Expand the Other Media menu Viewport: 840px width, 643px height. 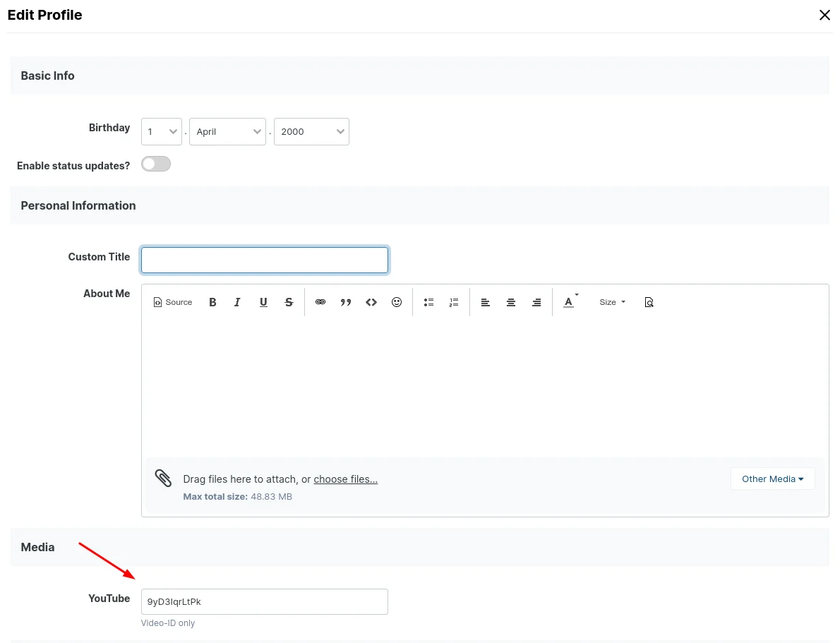pyautogui.click(x=772, y=479)
